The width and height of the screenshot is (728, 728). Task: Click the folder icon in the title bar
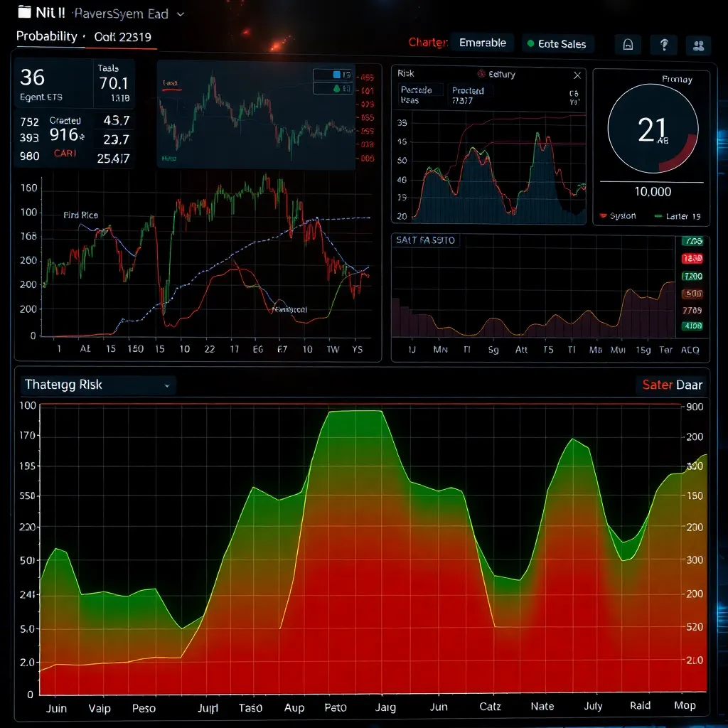coord(24,12)
